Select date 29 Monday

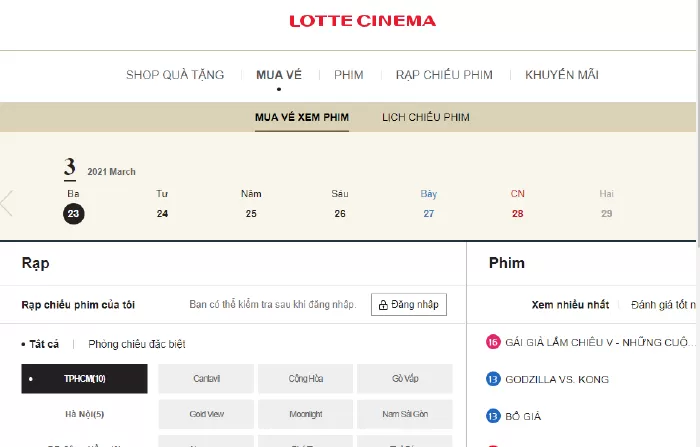coord(606,213)
